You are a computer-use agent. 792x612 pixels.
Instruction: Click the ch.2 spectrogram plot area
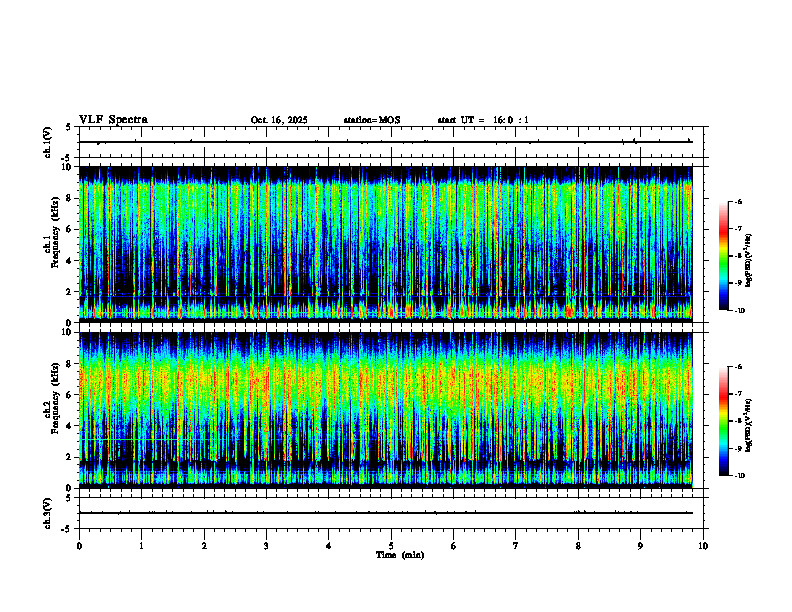coord(386,410)
